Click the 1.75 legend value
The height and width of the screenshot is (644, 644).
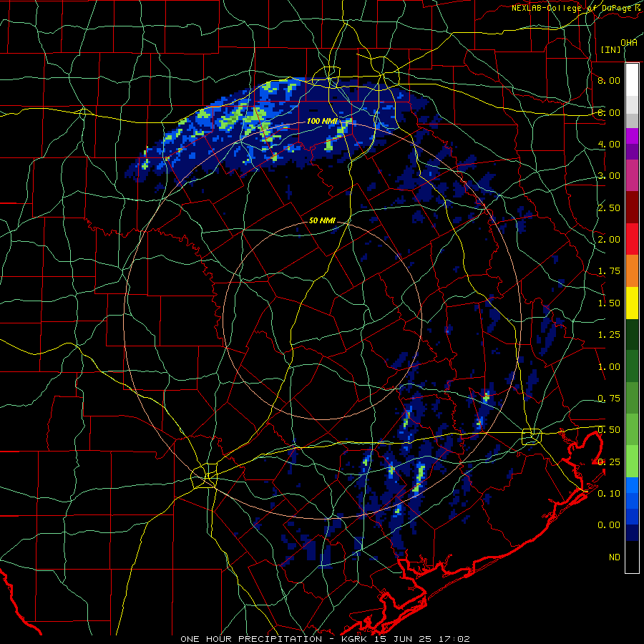click(609, 271)
